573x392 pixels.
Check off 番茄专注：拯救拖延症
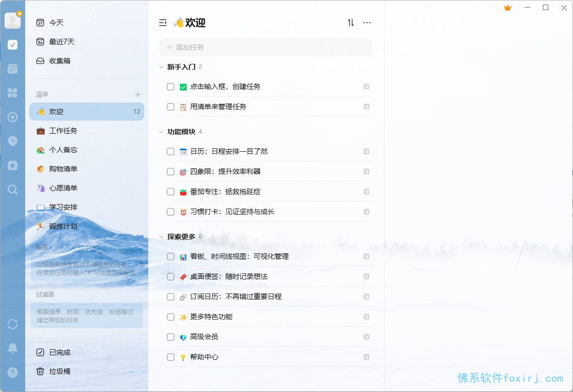[171, 191]
